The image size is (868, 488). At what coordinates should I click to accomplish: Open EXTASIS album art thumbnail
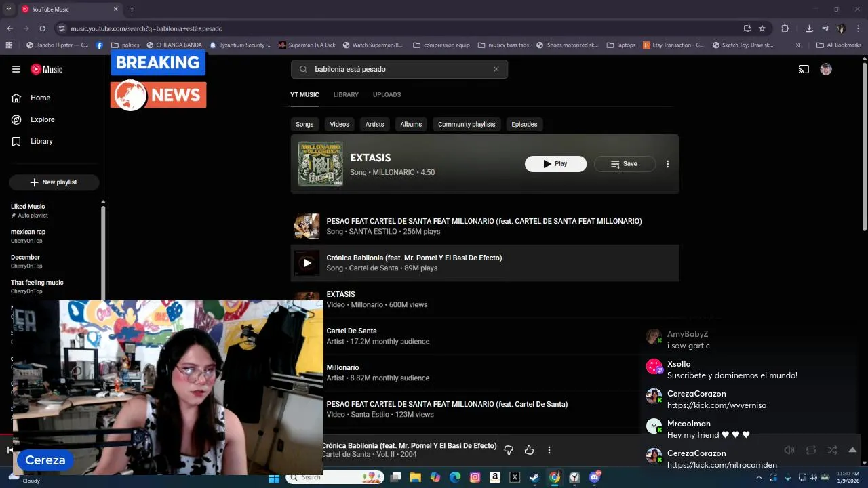(321, 164)
